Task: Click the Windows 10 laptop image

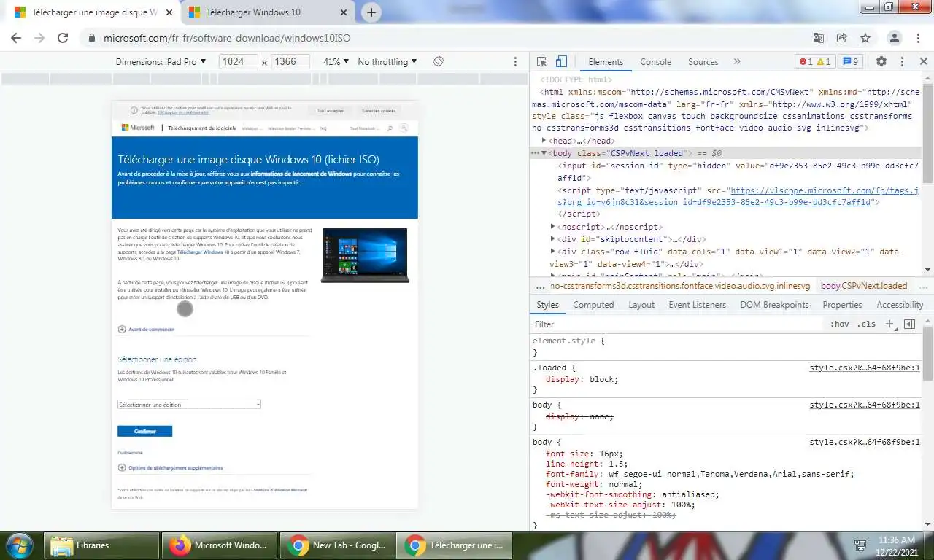Action: [x=365, y=255]
